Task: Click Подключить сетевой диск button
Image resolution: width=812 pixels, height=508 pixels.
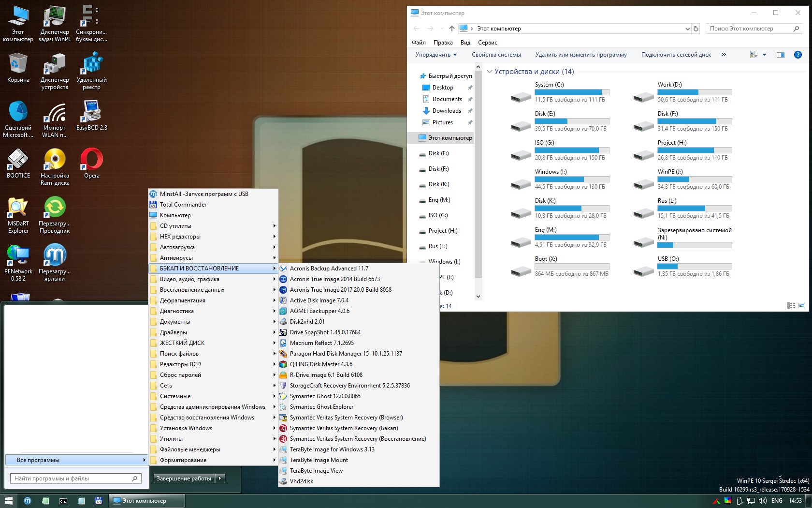Action: (x=676, y=55)
